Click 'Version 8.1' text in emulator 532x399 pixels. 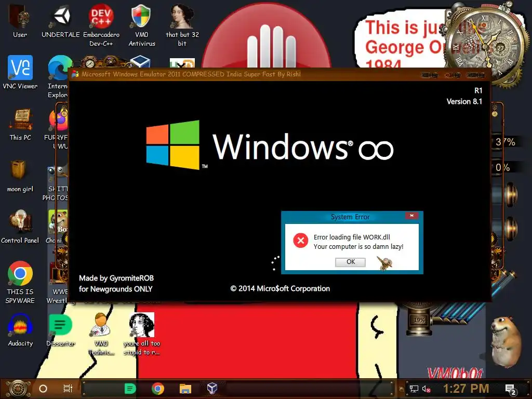click(x=464, y=101)
